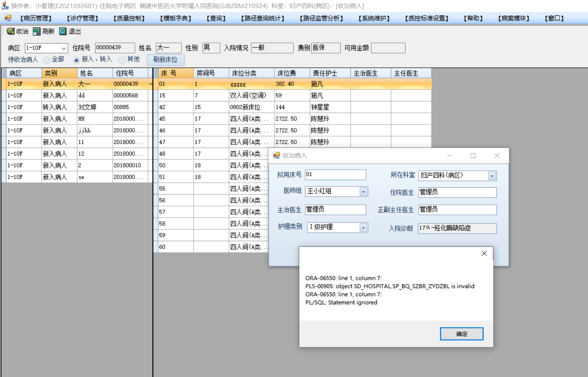Sort by the 类别 column header

[x=59, y=73]
